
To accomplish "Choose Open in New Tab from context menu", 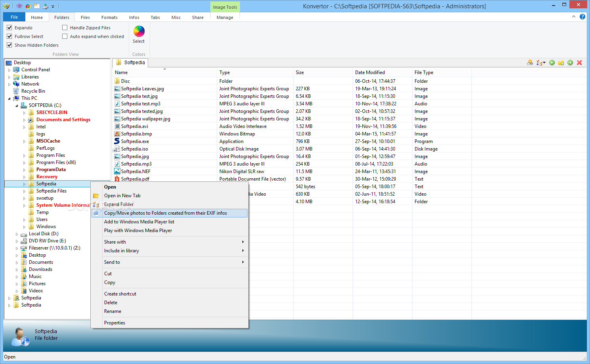I will [170, 196].
